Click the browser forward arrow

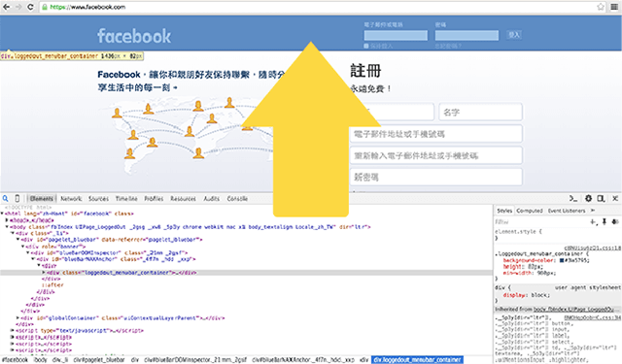[18, 7]
